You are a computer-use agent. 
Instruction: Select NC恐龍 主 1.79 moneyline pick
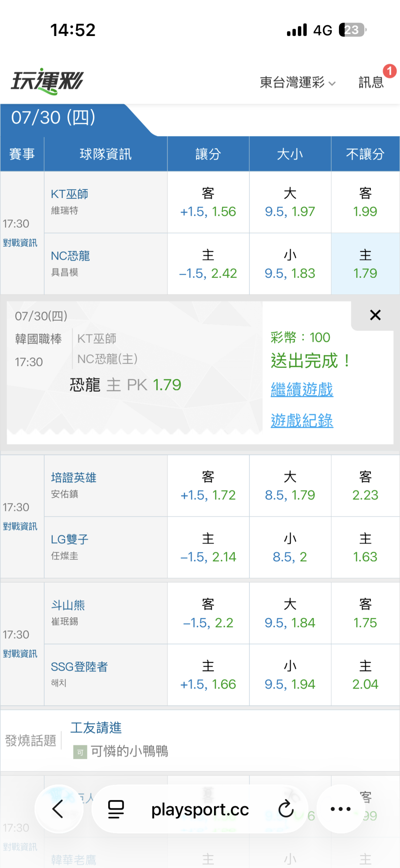coord(365,264)
